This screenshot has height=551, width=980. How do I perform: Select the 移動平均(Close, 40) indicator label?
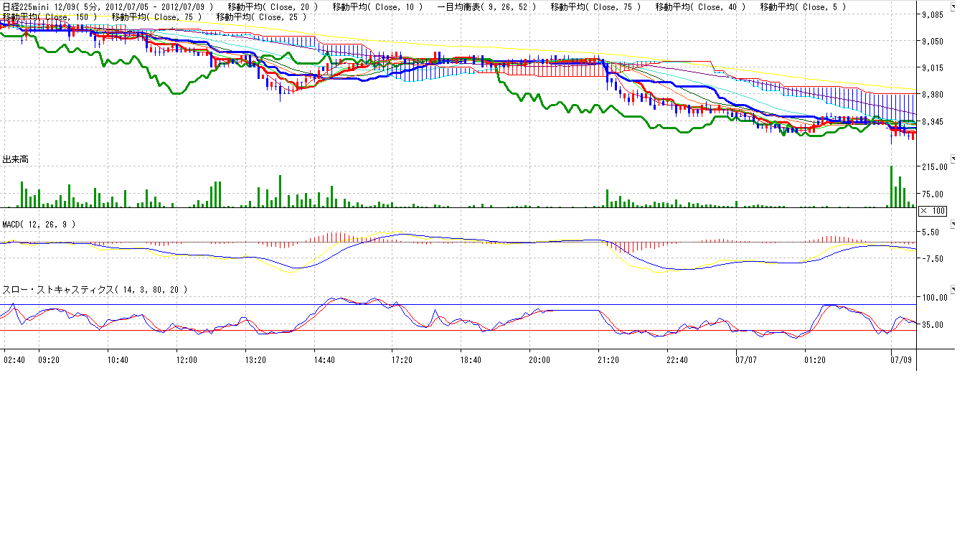tap(700, 6)
